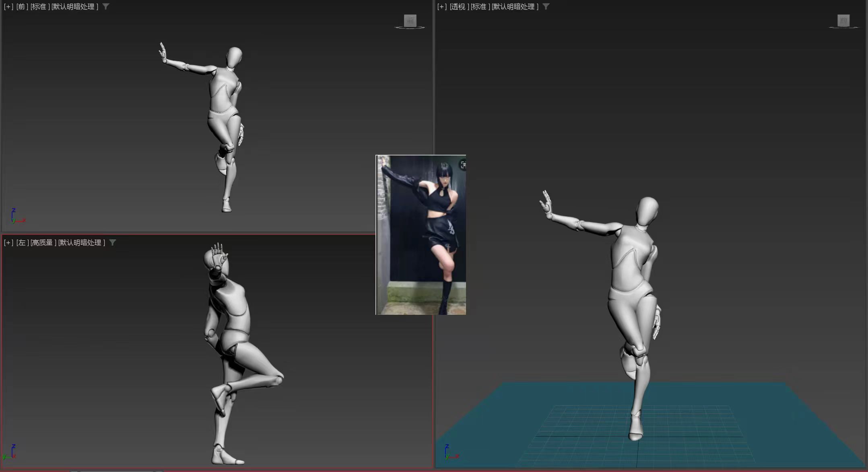868x472 pixels.
Task: Click [标准] label in the perspective viewport
Action: pyautogui.click(x=480, y=7)
